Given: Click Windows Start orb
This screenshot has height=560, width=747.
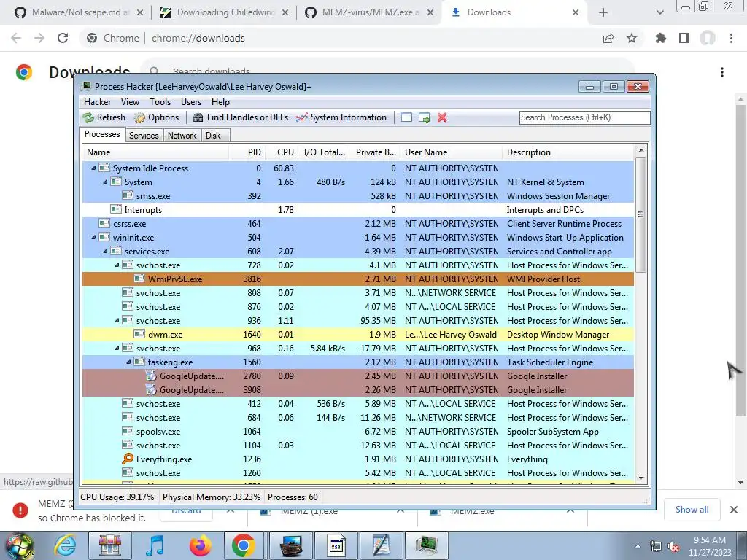Looking at the screenshot, I should click(19, 545).
